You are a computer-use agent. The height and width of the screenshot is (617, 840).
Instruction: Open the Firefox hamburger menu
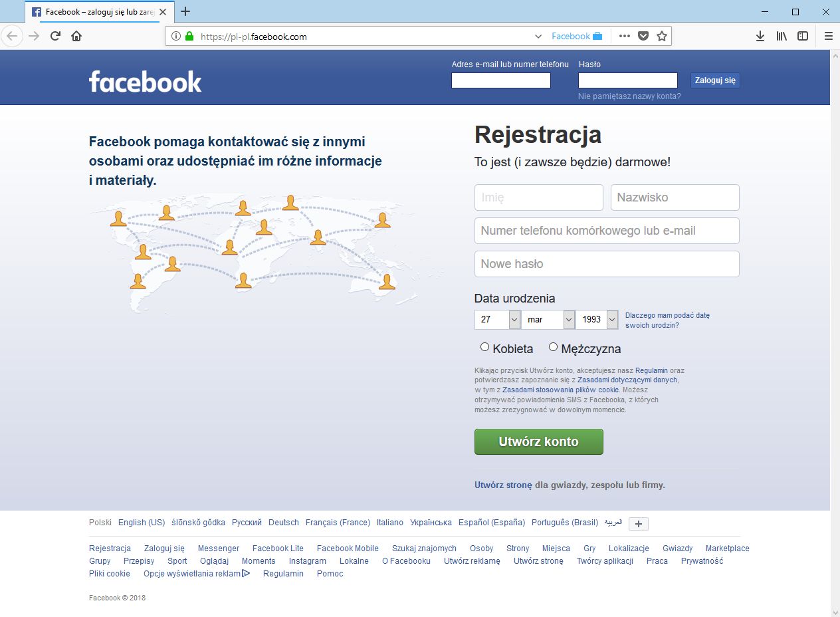tap(828, 36)
